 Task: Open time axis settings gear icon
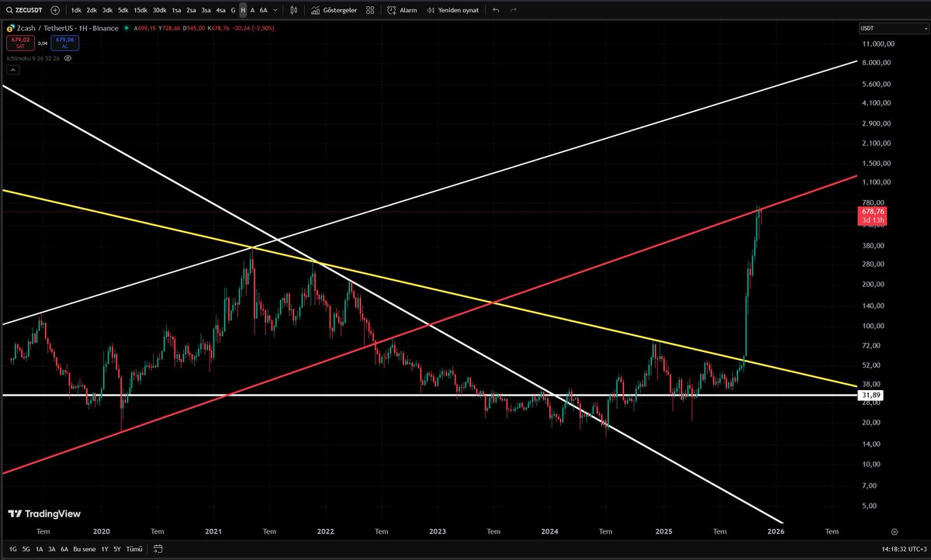tap(895, 532)
